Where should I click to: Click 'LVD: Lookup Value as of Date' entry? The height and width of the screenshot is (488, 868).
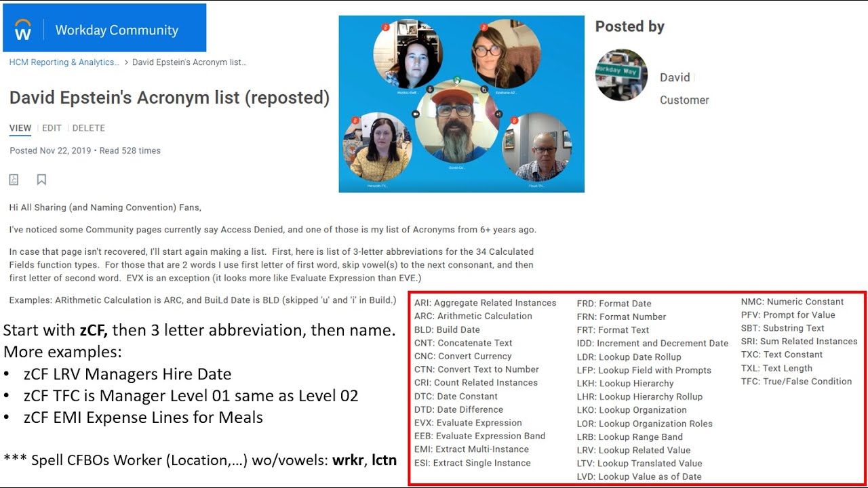639,476
